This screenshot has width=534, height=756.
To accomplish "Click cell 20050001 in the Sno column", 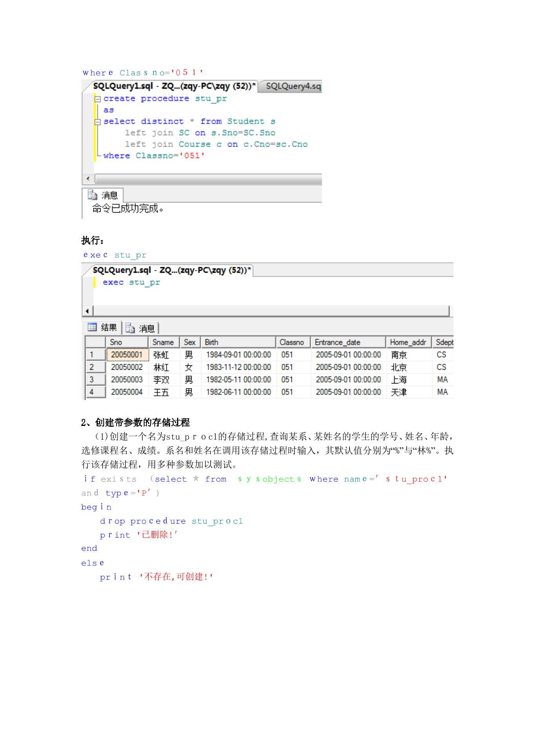I will coord(128,355).
